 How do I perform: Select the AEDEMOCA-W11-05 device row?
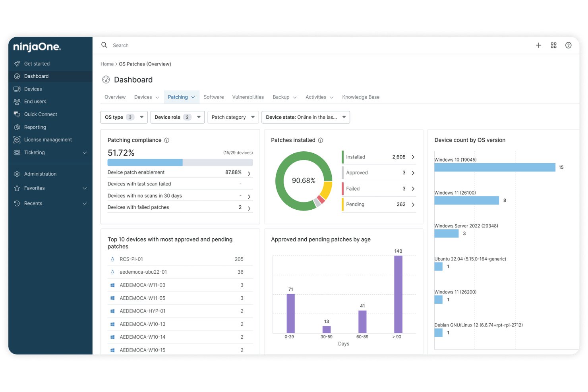coord(180,298)
